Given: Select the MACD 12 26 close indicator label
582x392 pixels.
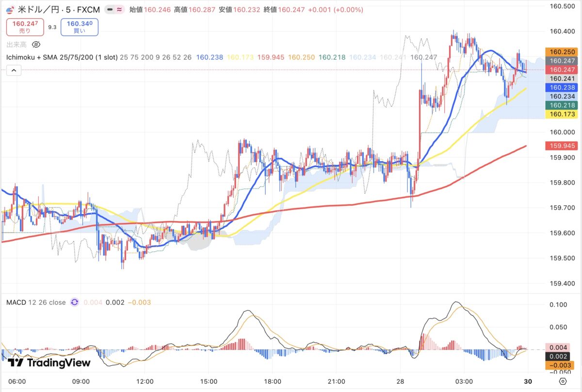Looking at the screenshot, I should (x=36, y=302).
